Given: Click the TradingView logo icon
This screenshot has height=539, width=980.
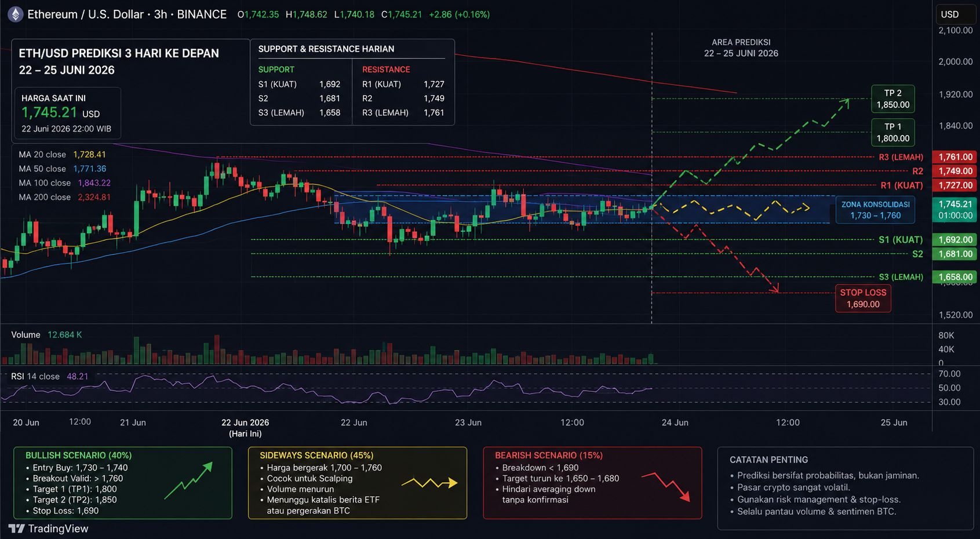Looking at the screenshot, I should click(17, 529).
